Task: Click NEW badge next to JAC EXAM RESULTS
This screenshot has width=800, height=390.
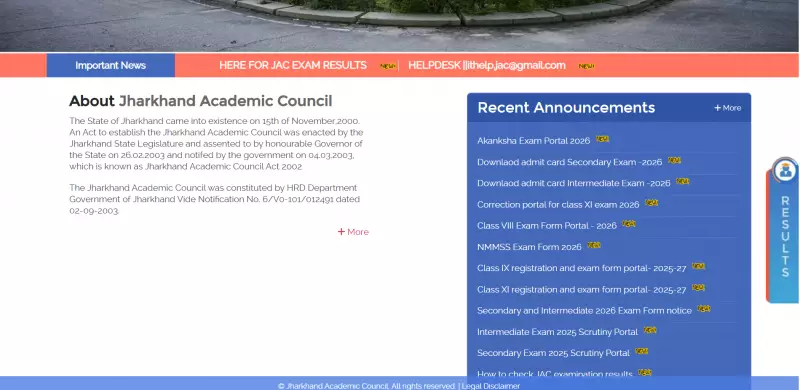Action: [388, 66]
